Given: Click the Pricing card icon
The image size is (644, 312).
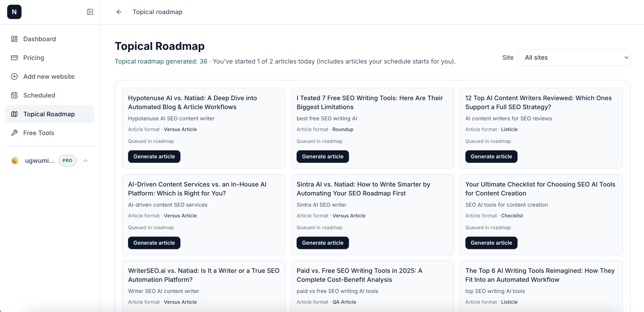Looking at the screenshot, I should click(x=14, y=58).
